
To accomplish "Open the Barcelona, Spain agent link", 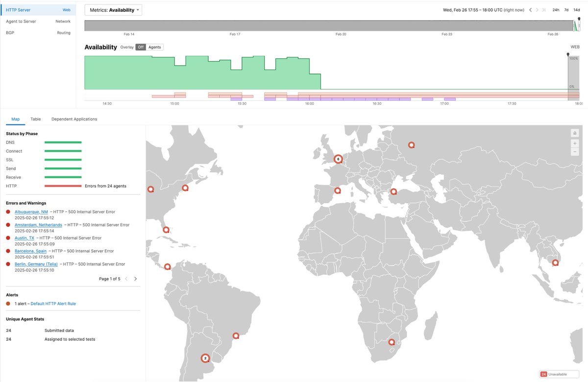I will click(x=30, y=251).
